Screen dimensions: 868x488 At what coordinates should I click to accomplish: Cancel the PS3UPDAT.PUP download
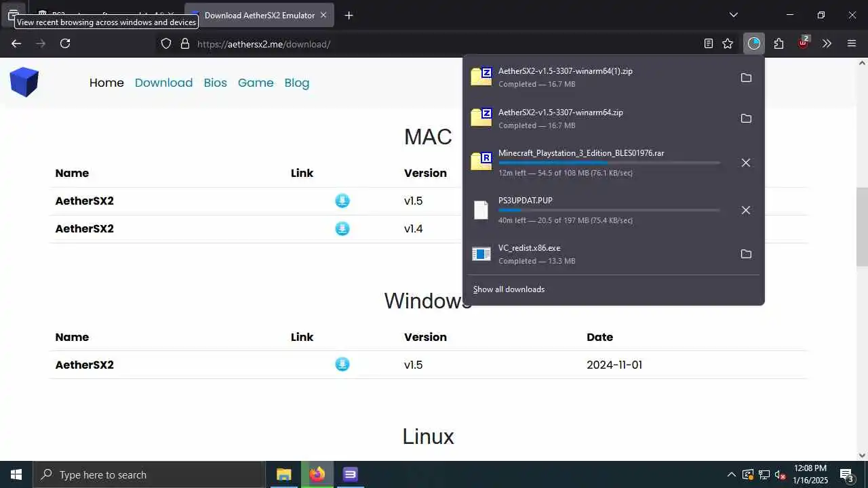click(x=746, y=210)
